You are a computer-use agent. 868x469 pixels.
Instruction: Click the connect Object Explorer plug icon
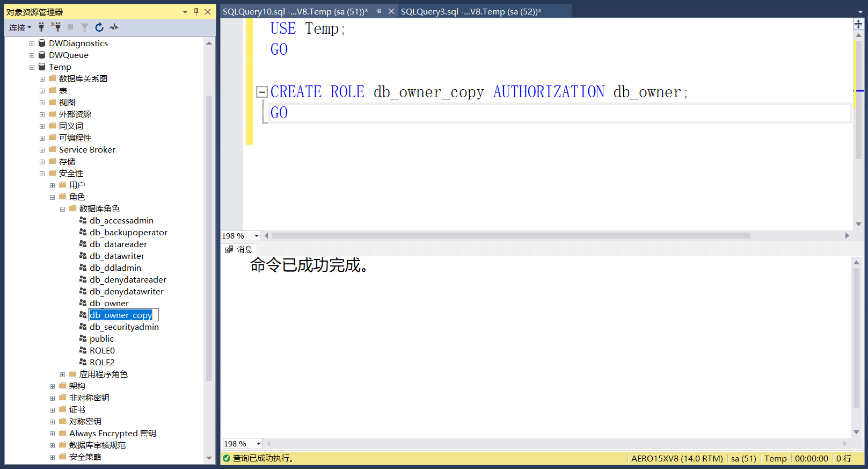pos(41,27)
